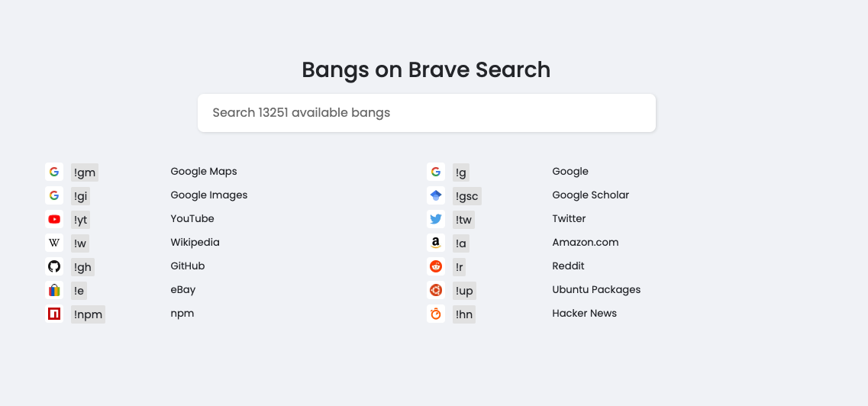Click the Google Scholar icon
868x406 pixels.
(x=436, y=195)
